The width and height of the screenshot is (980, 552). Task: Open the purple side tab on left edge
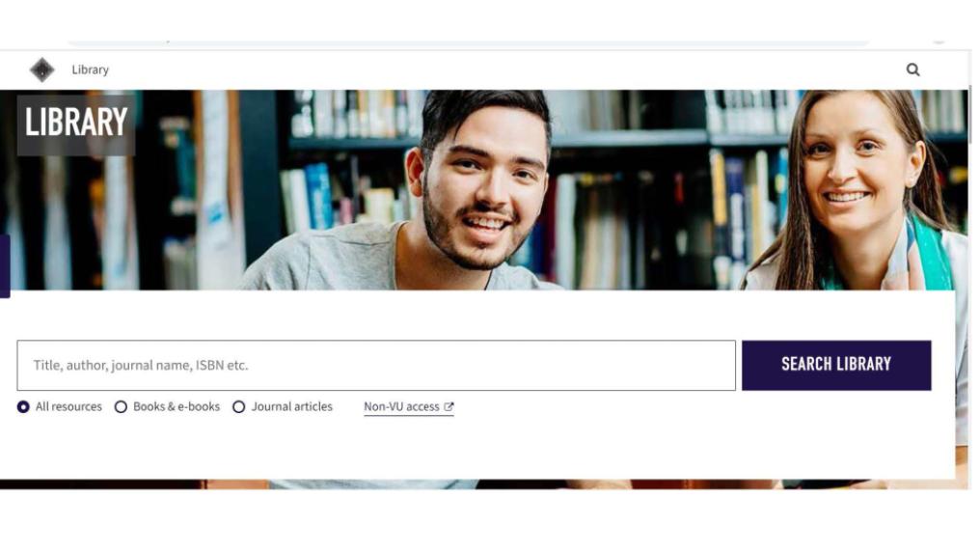coord(5,268)
